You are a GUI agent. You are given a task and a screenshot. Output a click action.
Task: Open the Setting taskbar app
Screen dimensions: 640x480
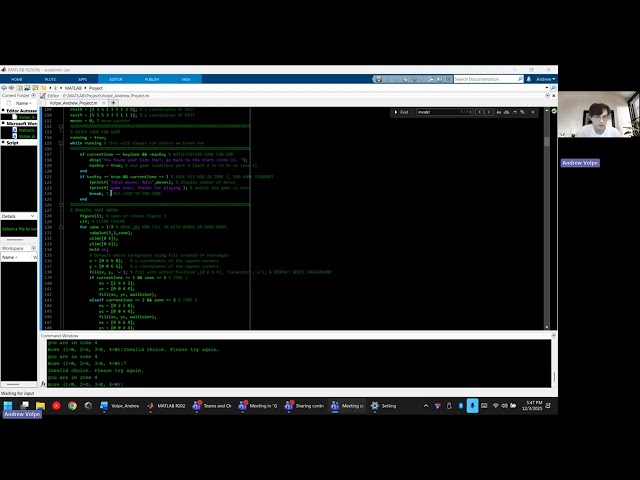pos(384,406)
